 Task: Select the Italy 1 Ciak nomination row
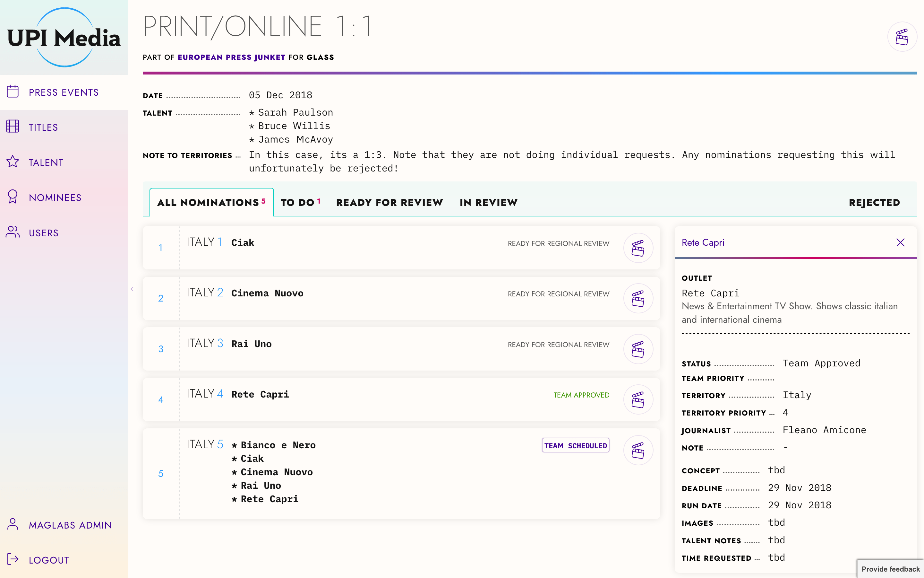coord(401,248)
